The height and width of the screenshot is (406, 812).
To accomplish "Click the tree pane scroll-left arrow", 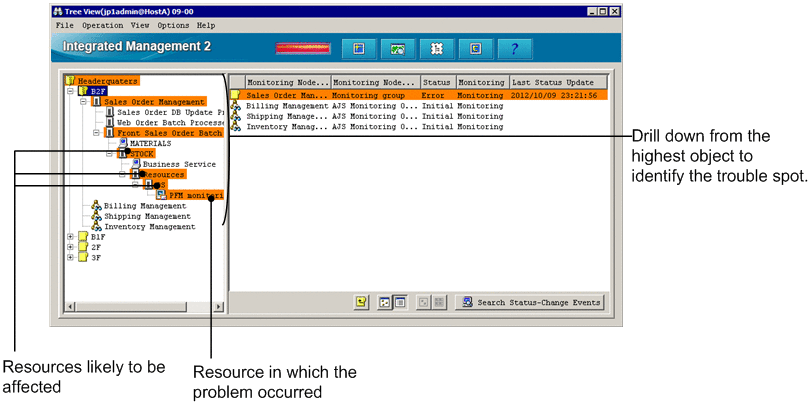I will (70, 307).
